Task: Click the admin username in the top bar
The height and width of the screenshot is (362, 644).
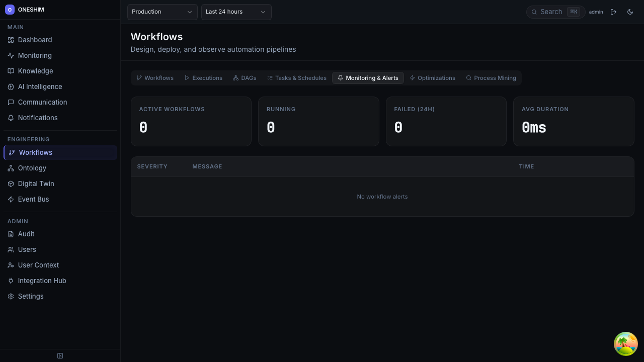Action: 596,12
